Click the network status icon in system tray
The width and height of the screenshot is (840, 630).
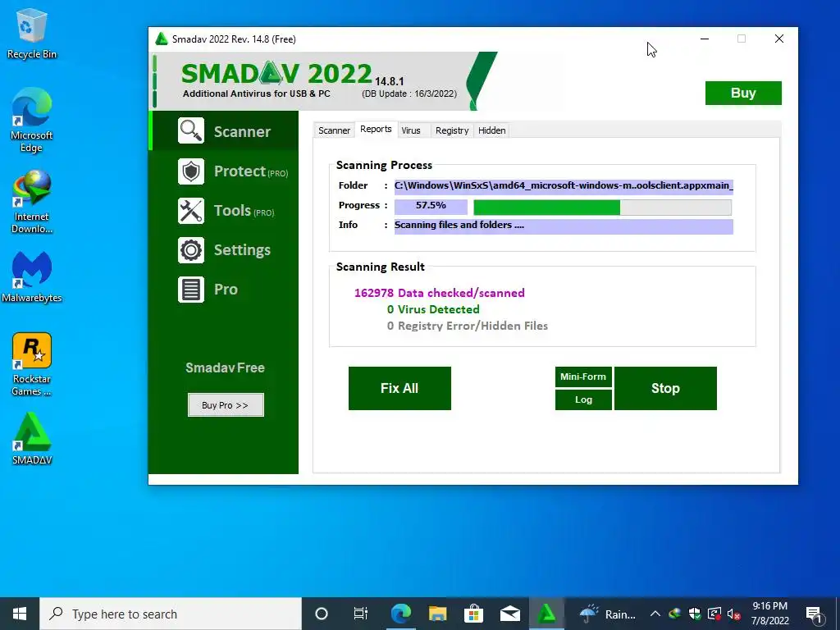[x=714, y=614]
